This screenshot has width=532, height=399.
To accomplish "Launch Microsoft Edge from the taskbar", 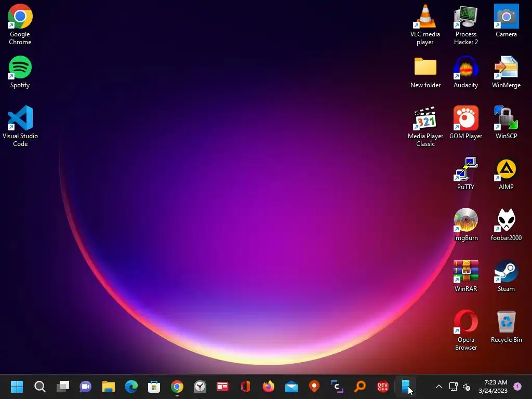I will point(131,387).
